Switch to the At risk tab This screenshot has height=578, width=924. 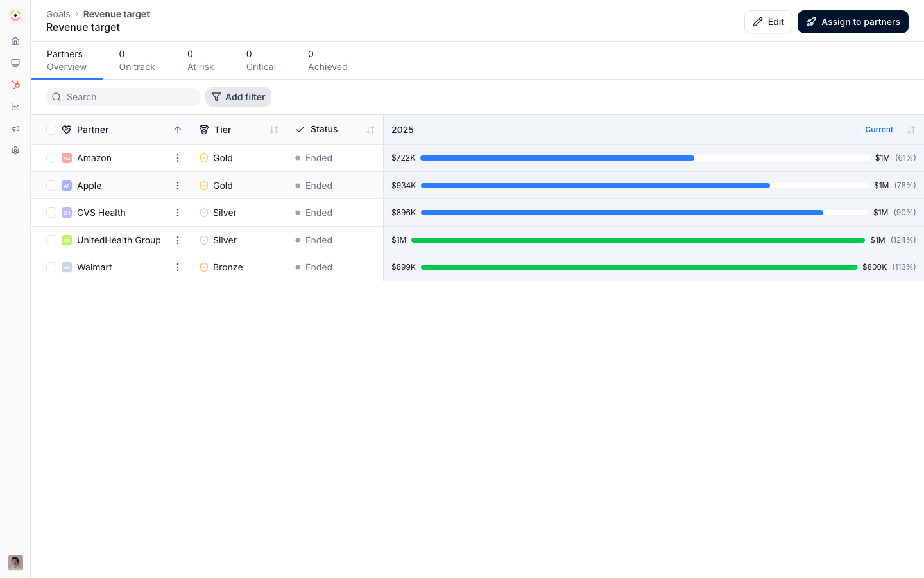point(201,60)
